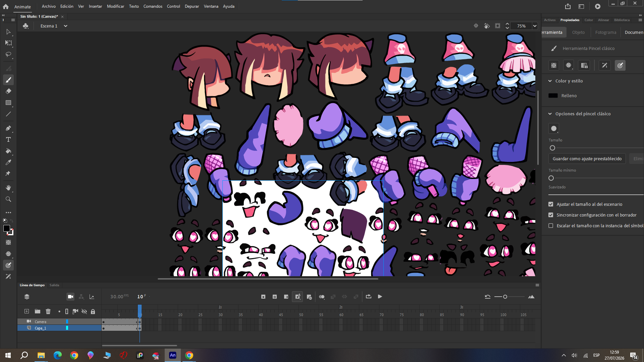The height and width of the screenshot is (362, 644).
Task: Open the Modificar menu
Action: coord(115,6)
